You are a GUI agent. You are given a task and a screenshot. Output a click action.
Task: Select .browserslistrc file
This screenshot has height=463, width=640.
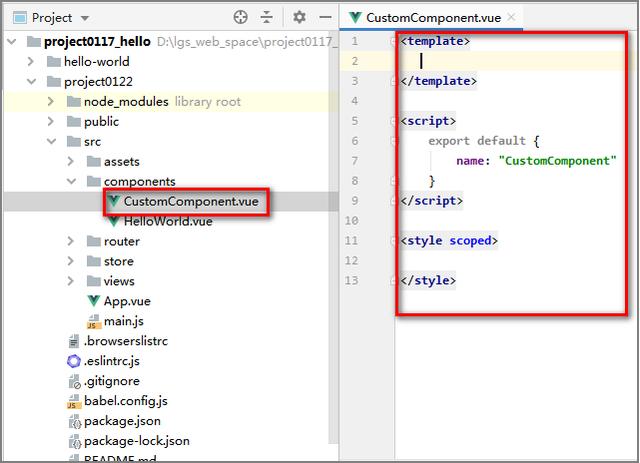[x=126, y=341]
